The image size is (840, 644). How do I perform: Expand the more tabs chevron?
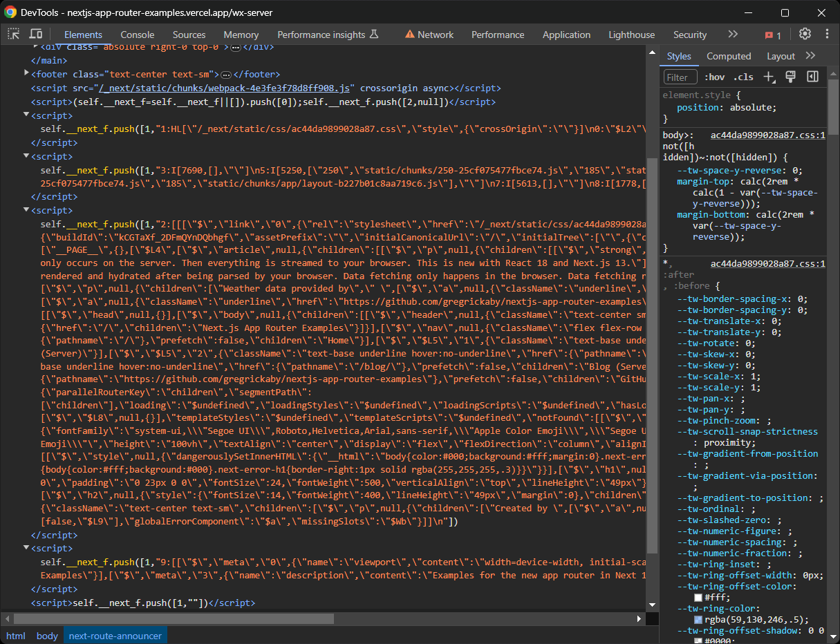(x=733, y=33)
